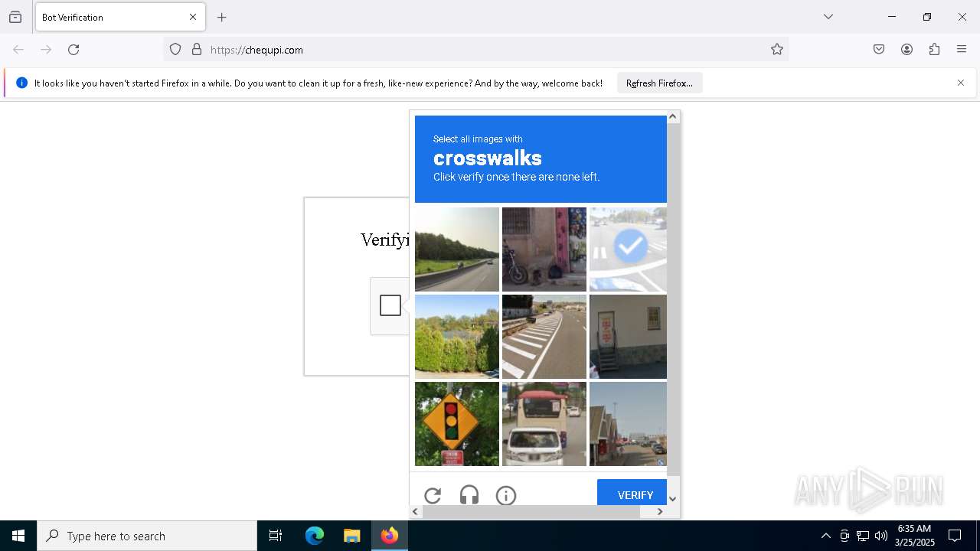980x551 pixels.
Task: Get an audio challenge via headphones icon
Action: click(x=469, y=495)
